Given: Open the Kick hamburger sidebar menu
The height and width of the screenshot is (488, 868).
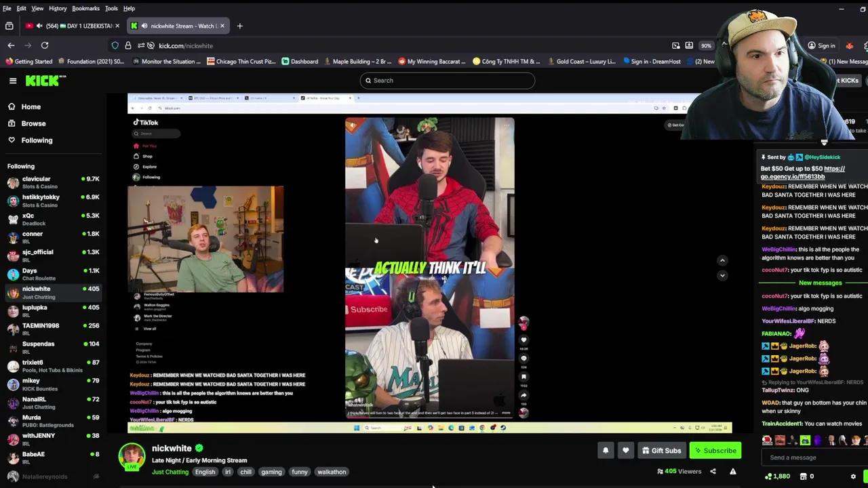Looking at the screenshot, I should (13, 81).
